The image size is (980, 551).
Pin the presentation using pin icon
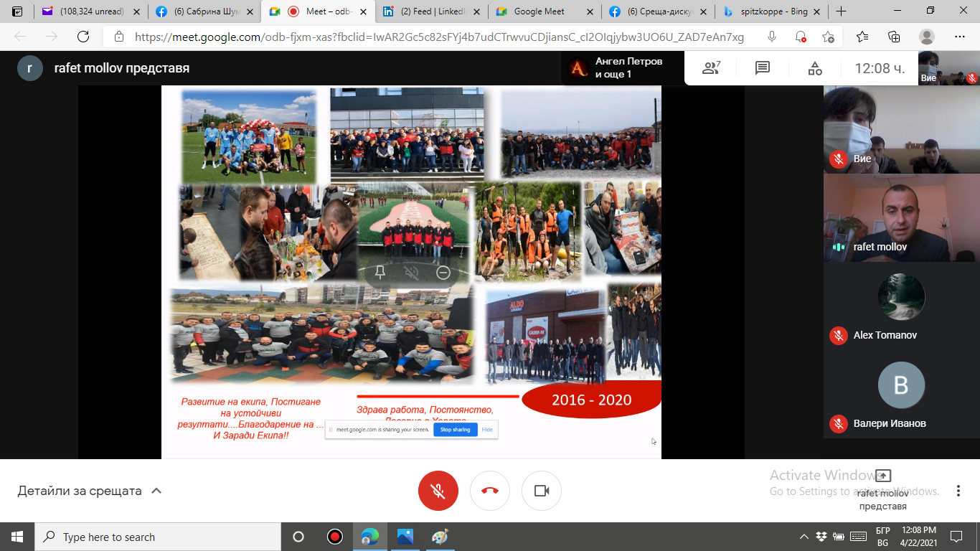pyautogui.click(x=380, y=272)
